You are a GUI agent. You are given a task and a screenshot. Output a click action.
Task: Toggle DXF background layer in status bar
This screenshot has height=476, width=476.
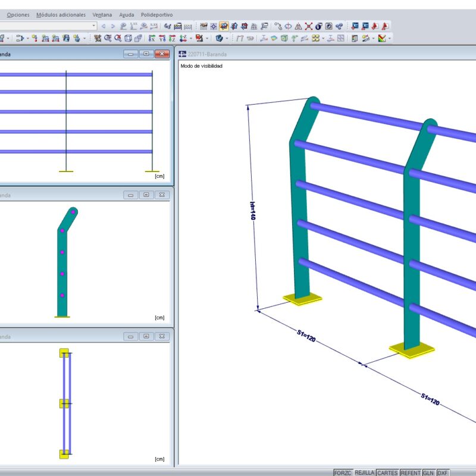click(443, 472)
